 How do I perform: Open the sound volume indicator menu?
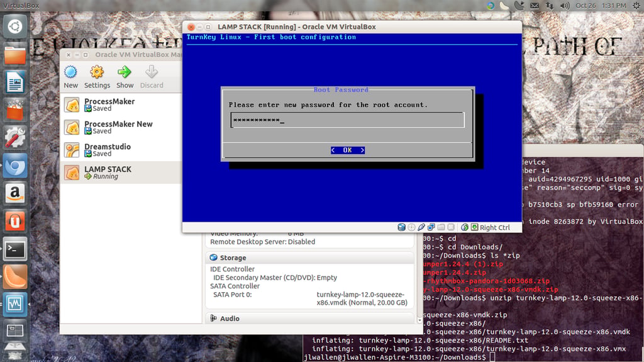click(x=565, y=5)
